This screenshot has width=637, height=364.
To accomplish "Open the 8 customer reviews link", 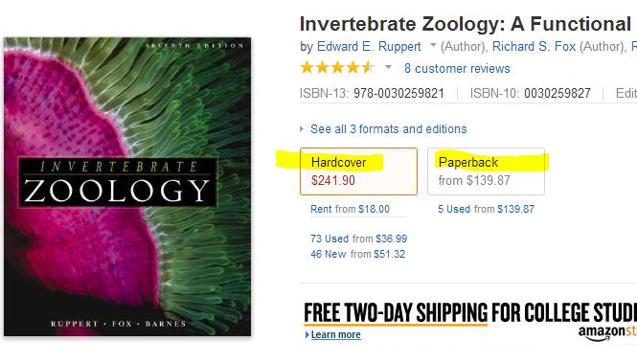I will [x=457, y=69].
